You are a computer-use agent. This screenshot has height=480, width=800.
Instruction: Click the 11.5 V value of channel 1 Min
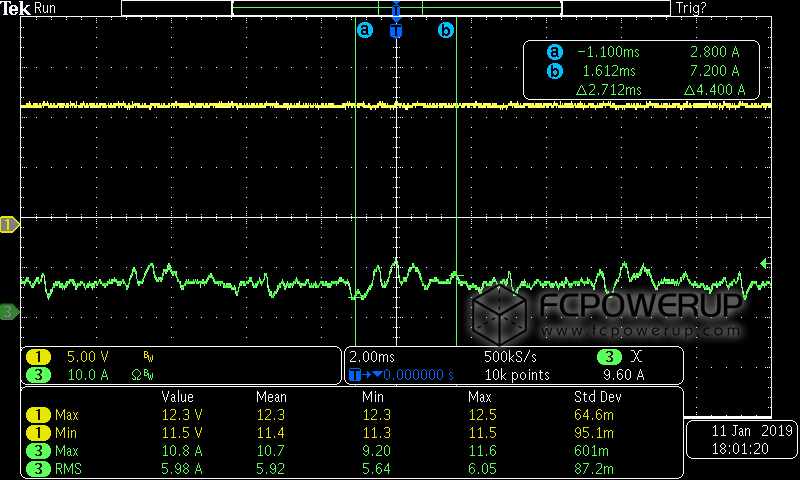point(182,433)
